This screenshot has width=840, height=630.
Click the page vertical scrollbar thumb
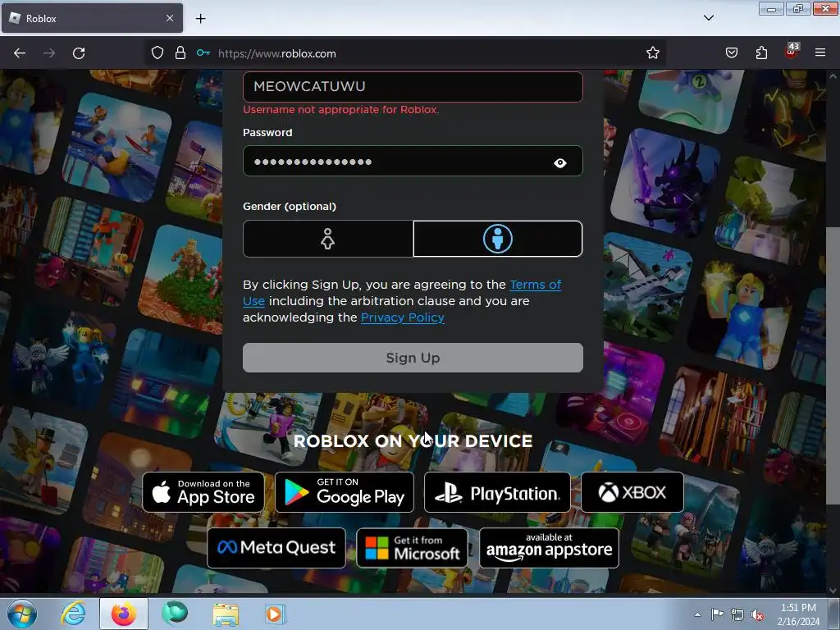(x=832, y=365)
